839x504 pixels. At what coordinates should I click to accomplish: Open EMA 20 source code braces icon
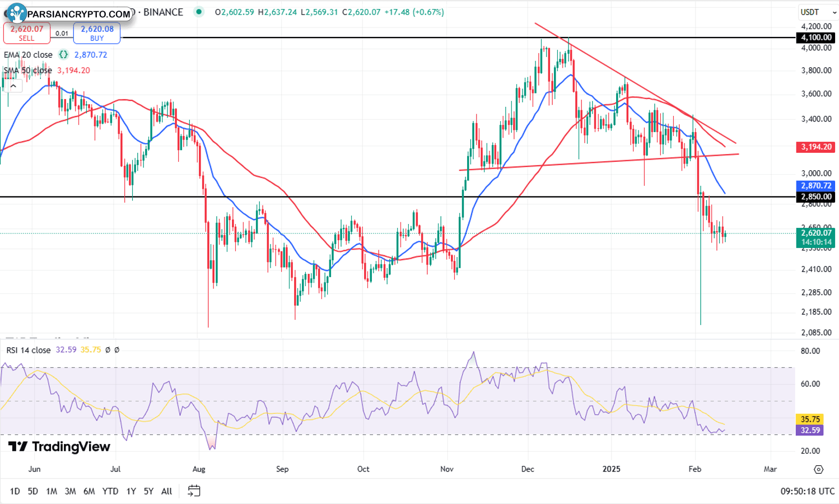(63, 55)
